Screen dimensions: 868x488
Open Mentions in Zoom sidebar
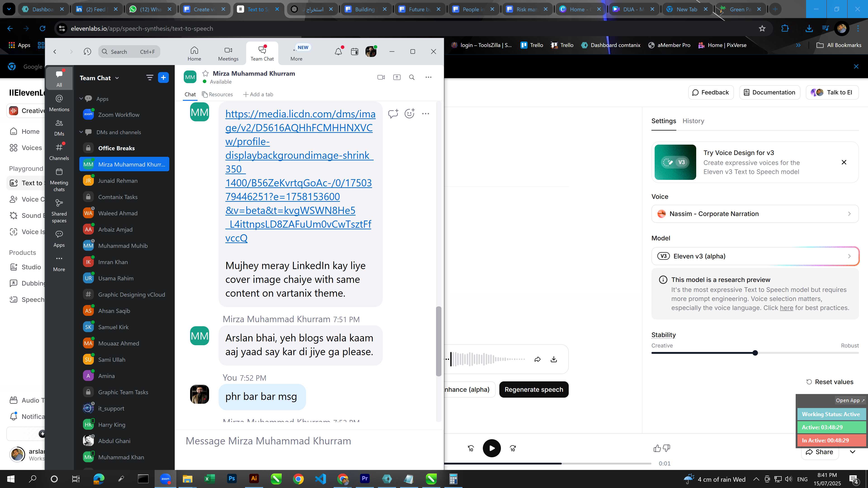point(59,103)
